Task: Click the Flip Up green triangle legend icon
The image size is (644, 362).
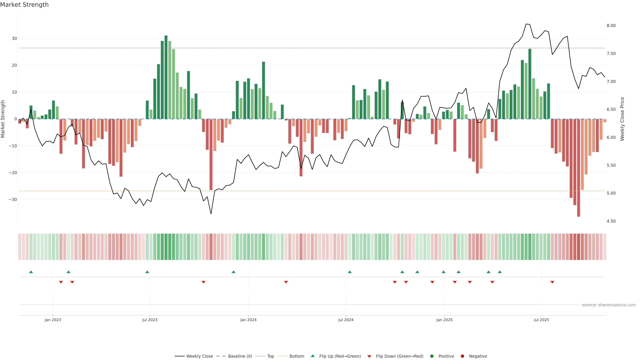Action: 312,356
